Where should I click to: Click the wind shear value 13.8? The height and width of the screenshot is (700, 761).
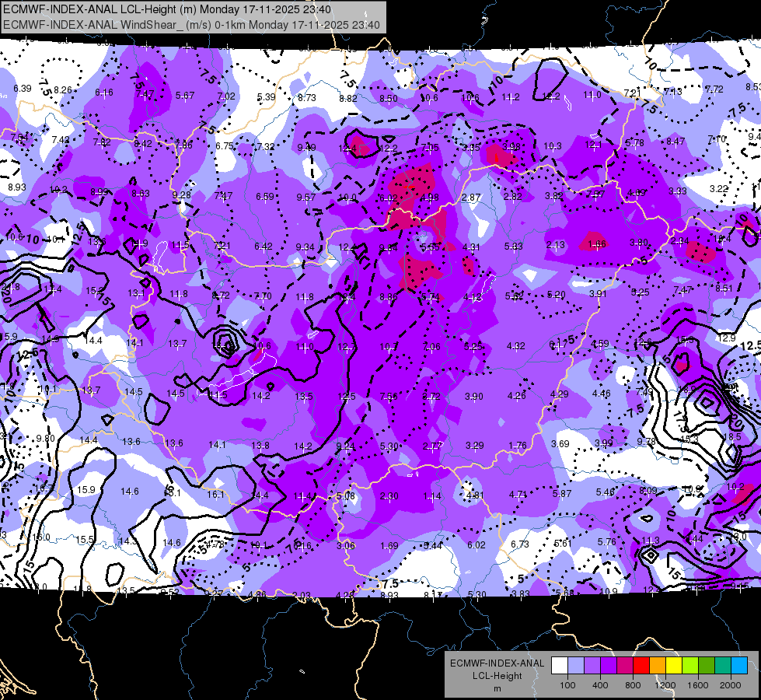[260, 446]
